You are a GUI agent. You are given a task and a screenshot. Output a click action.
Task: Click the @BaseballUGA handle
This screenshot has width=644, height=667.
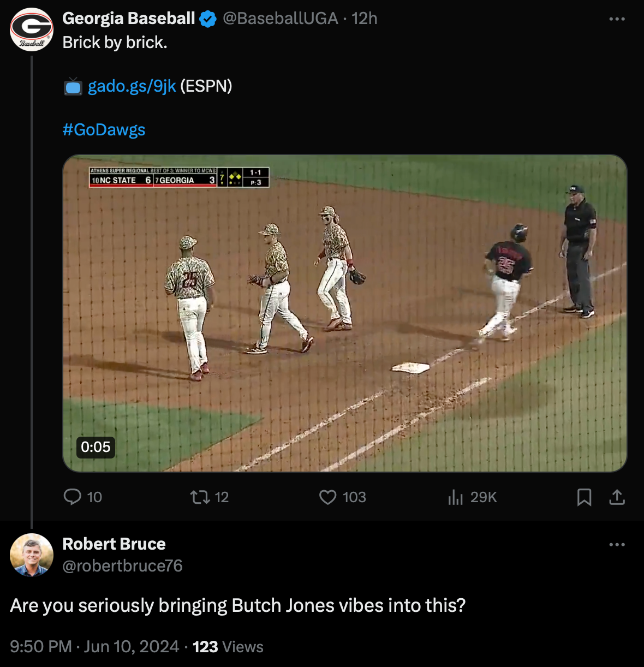[280, 19]
